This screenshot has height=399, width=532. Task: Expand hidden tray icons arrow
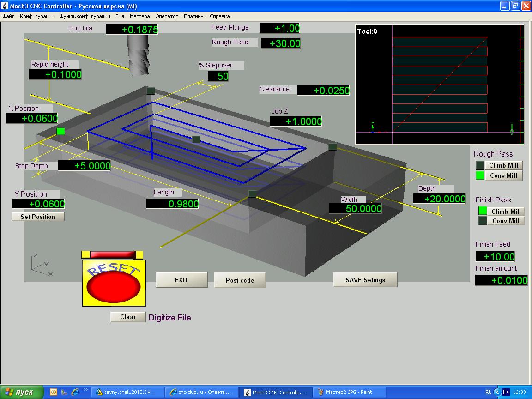pyautogui.click(x=497, y=392)
